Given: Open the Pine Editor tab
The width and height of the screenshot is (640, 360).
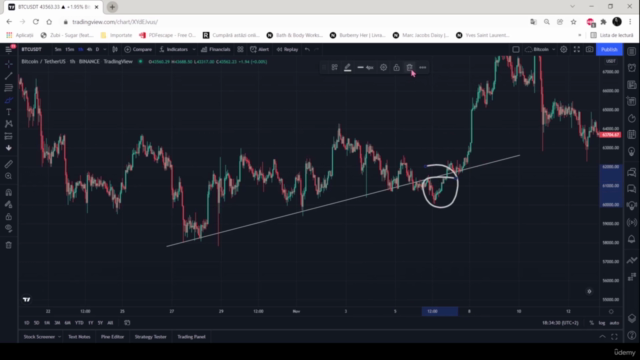Looking at the screenshot, I should click(112, 337).
